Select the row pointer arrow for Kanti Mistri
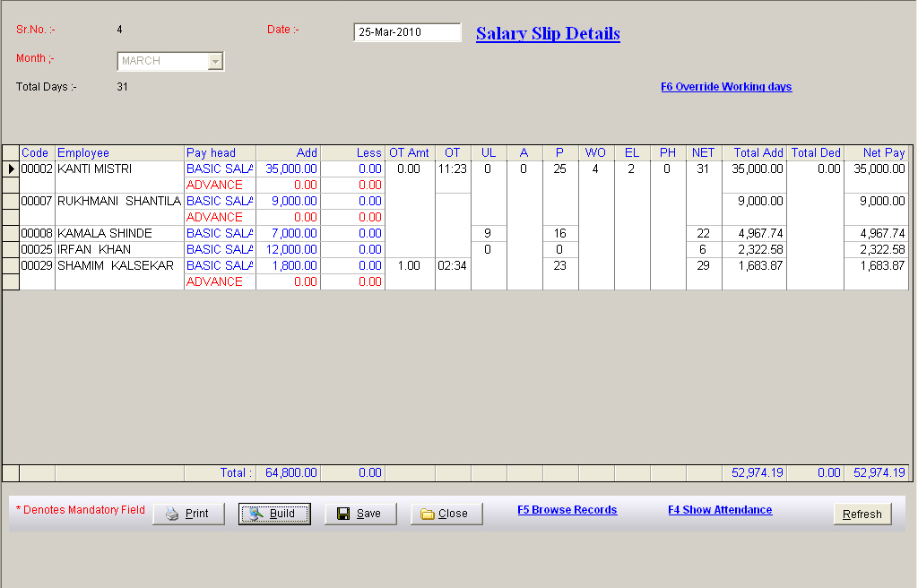Image resolution: width=918 pixels, height=588 pixels. [11, 169]
